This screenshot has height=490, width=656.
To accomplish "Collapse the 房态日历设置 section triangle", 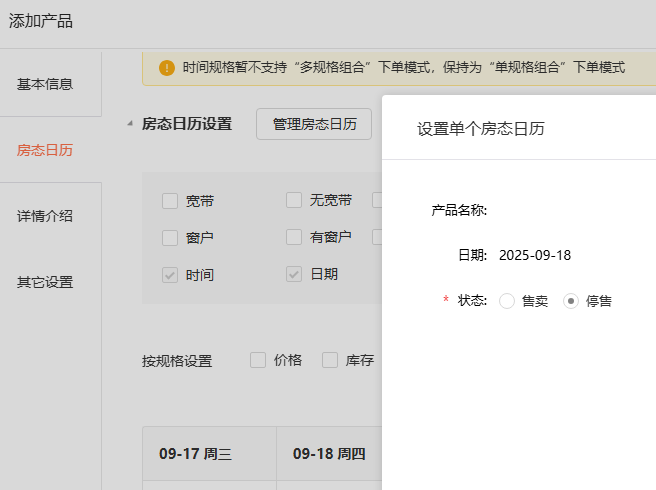I will pyautogui.click(x=130, y=123).
